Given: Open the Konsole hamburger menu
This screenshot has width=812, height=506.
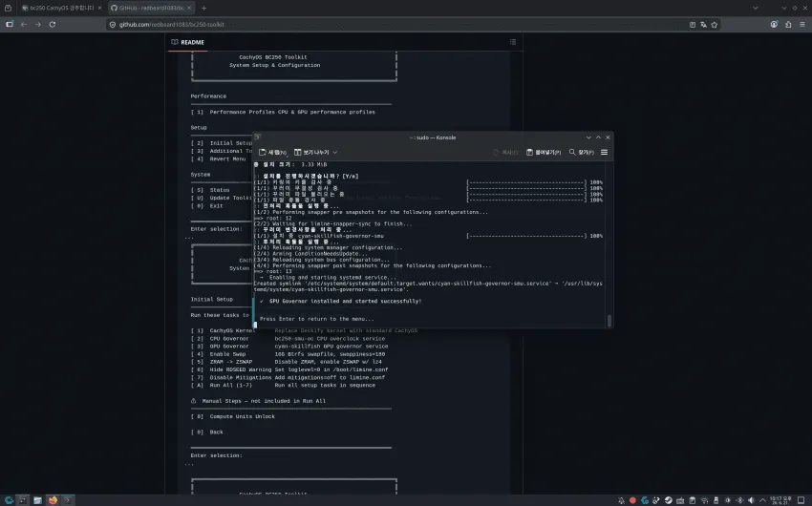Looking at the screenshot, I should (604, 152).
